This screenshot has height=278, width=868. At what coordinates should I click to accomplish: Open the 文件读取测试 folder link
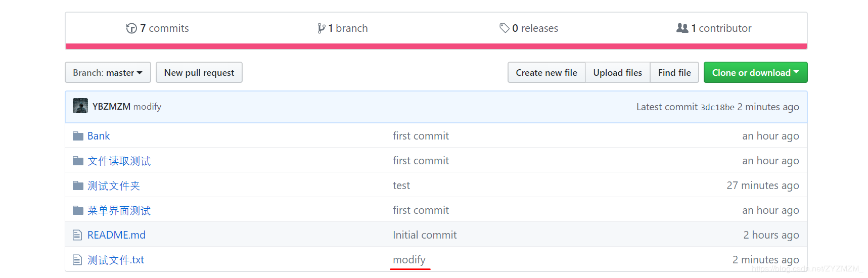click(x=119, y=161)
